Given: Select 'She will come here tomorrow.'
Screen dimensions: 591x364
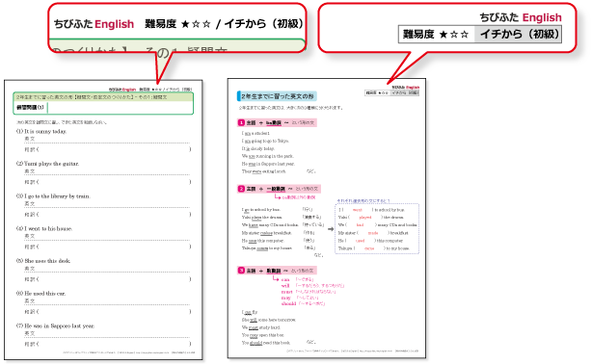Looking at the screenshot, I should coord(269,320).
